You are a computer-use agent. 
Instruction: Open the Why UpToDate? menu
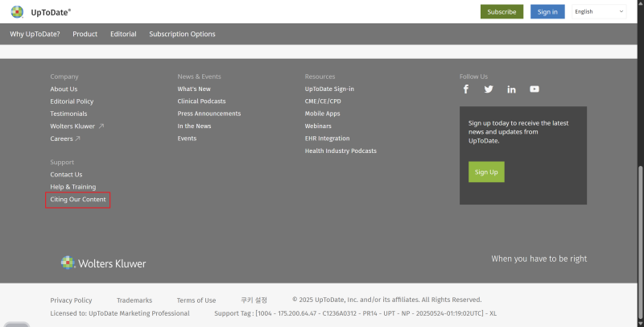[x=35, y=34]
